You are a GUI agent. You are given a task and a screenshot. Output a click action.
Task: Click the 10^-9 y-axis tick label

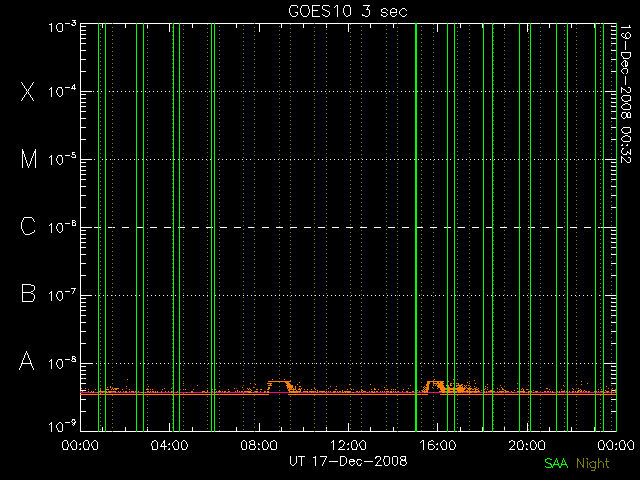pyautogui.click(x=62, y=427)
